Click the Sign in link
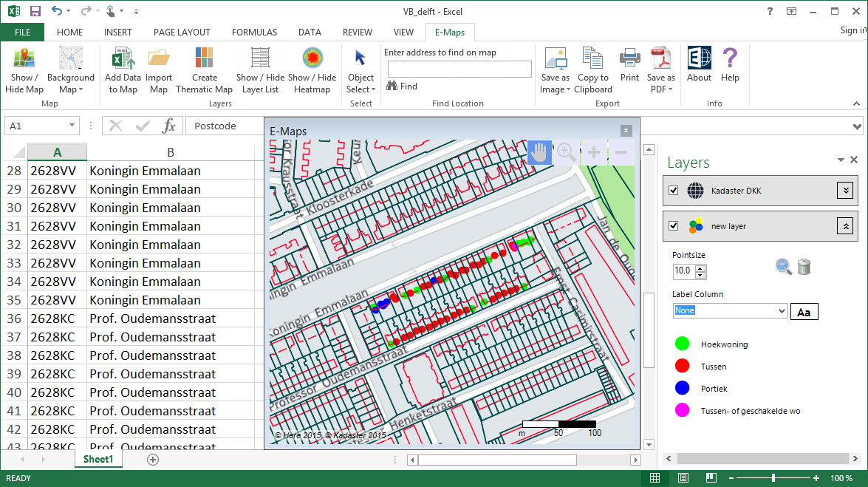The image size is (868, 487). tap(853, 30)
